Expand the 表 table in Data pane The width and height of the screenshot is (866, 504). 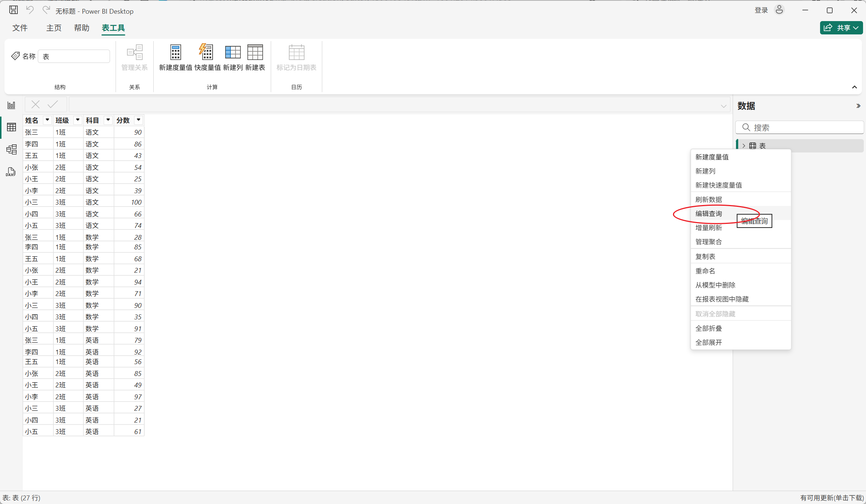(x=744, y=146)
